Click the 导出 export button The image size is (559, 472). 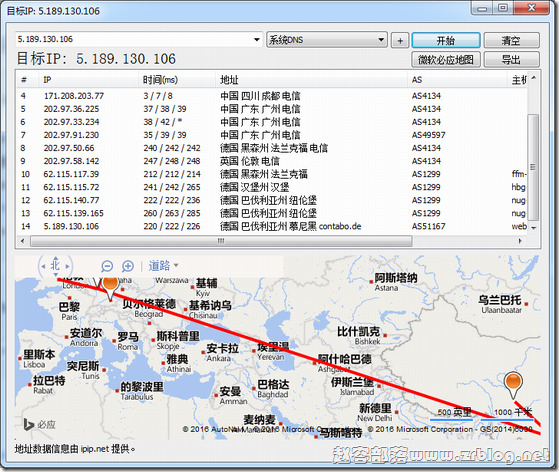click(x=511, y=60)
